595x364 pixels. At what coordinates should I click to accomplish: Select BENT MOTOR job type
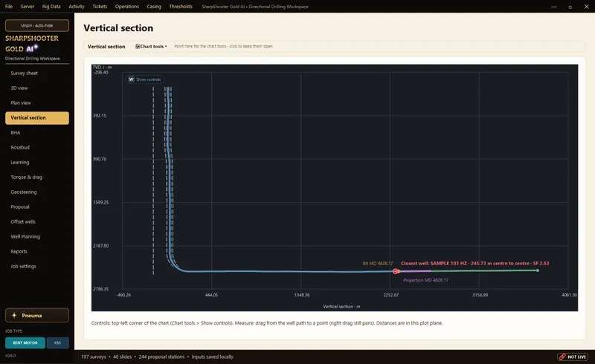pyautogui.click(x=25, y=342)
